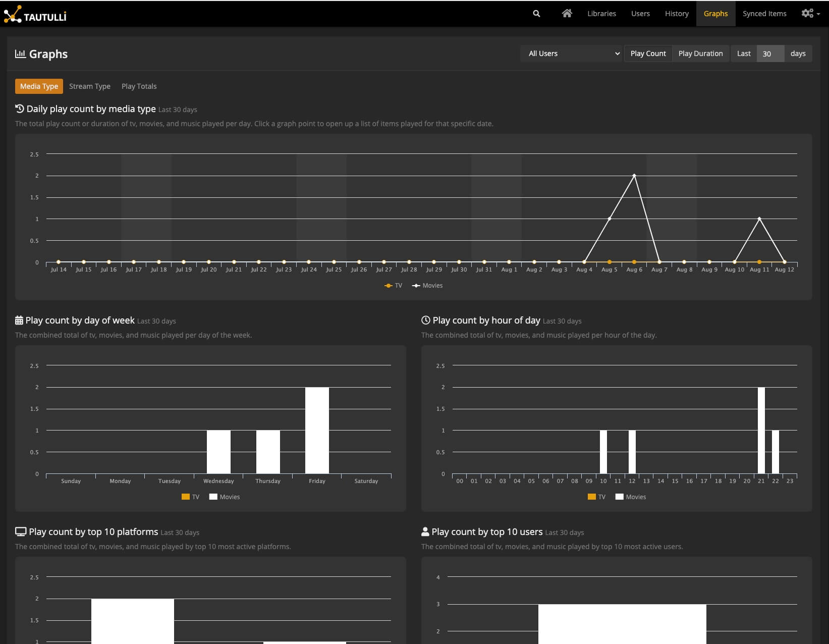The image size is (829, 644).
Task: Select the Media Type tab
Action: tap(39, 86)
